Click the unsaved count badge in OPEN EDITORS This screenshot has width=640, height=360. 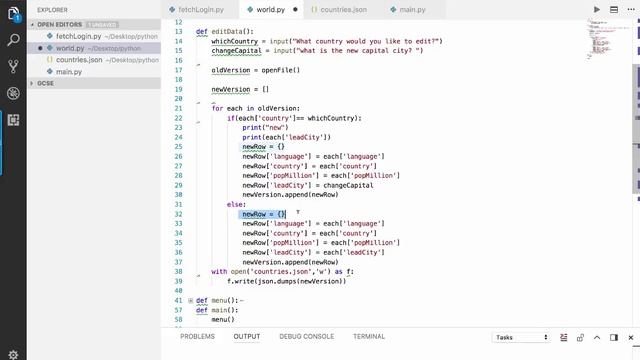(102, 25)
